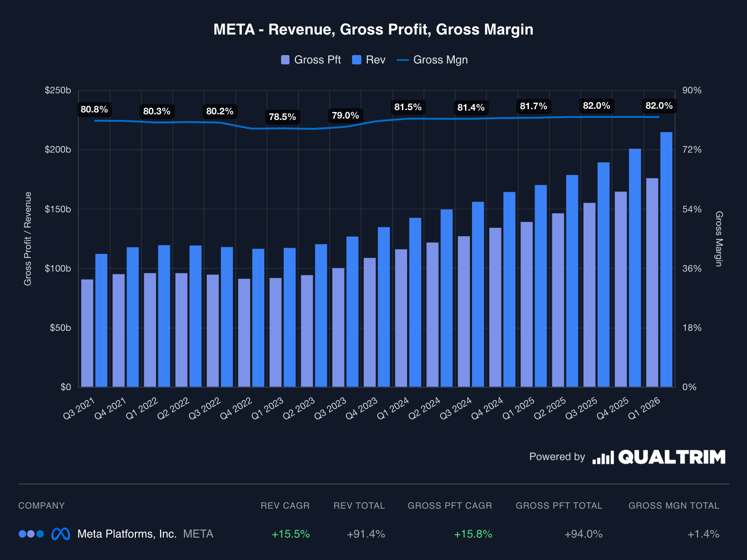The width and height of the screenshot is (747, 560).
Task: Click the +91.4% REV TOTAL value
Action: point(366,534)
